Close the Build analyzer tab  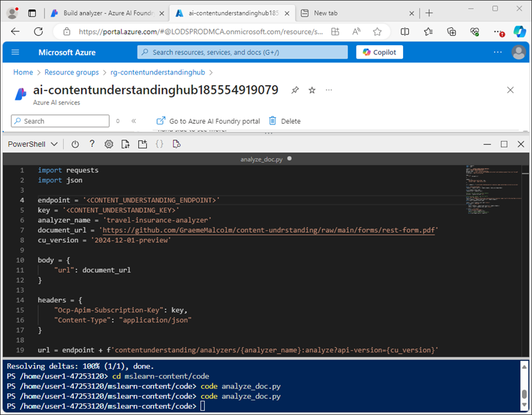[162, 13]
